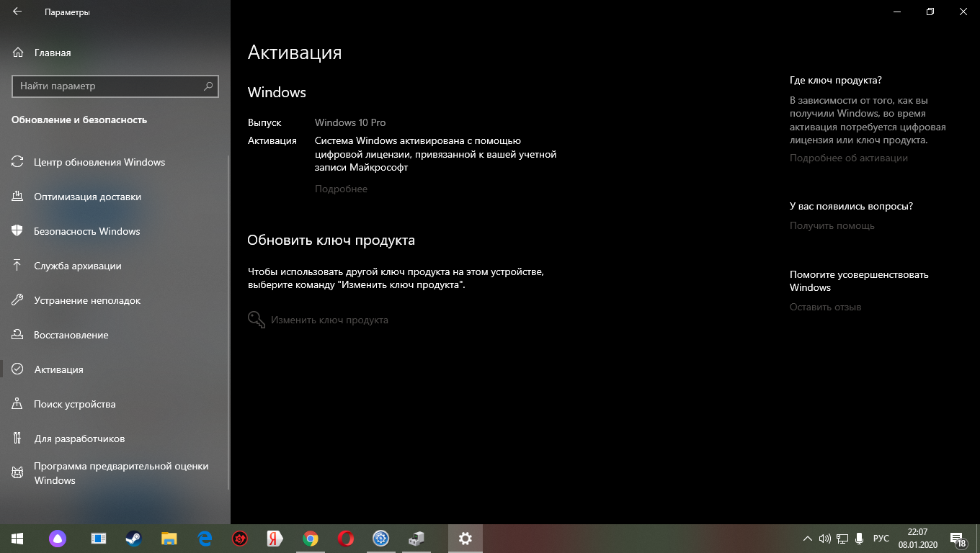The width and height of the screenshot is (980, 553).
Task: Click the magnifier icon in the search box
Action: pyautogui.click(x=208, y=86)
